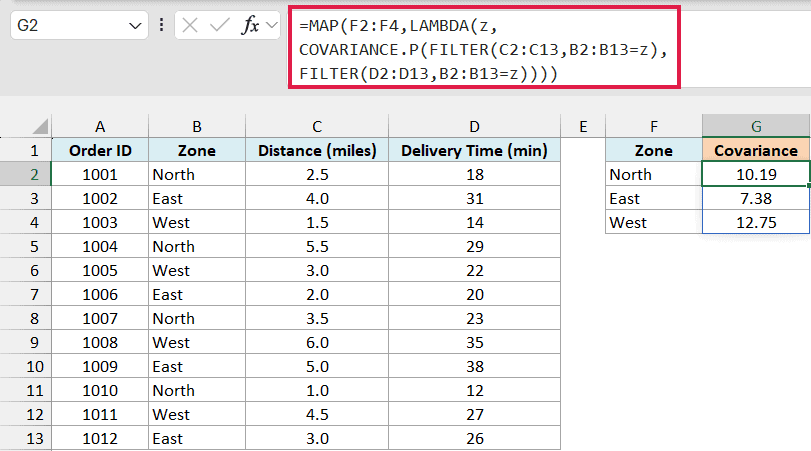Viewport: 811px width, 451px height.
Task: Select cell G2 with value 10.19
Action: click(x=756, y=174)
